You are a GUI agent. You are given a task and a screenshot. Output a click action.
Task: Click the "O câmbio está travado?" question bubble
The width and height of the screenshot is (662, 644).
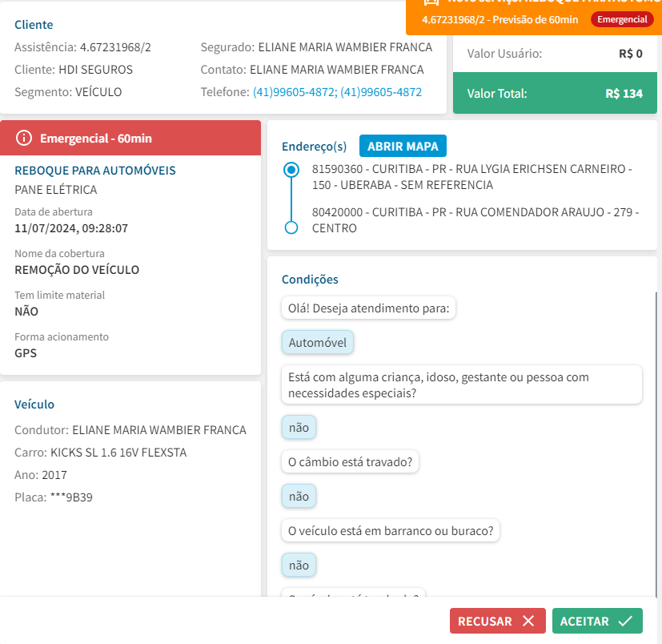coord(351,462)
